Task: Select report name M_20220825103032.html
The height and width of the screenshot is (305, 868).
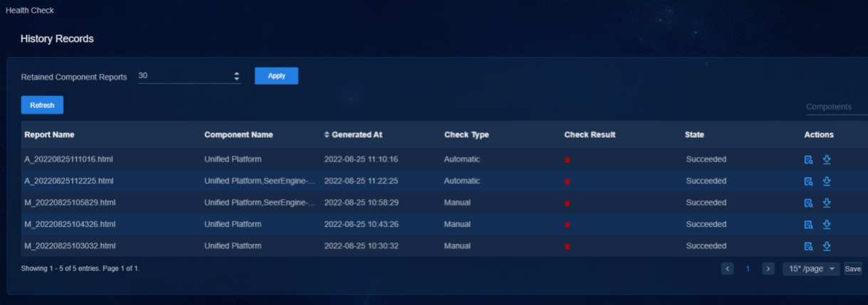Action: [x=70, y=246]
